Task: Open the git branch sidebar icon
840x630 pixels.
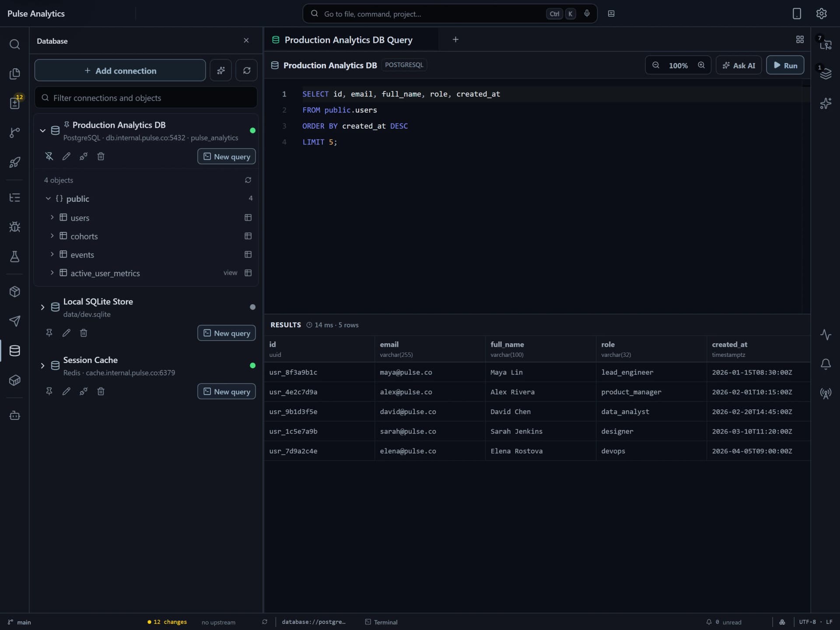Action: (14, 132)
